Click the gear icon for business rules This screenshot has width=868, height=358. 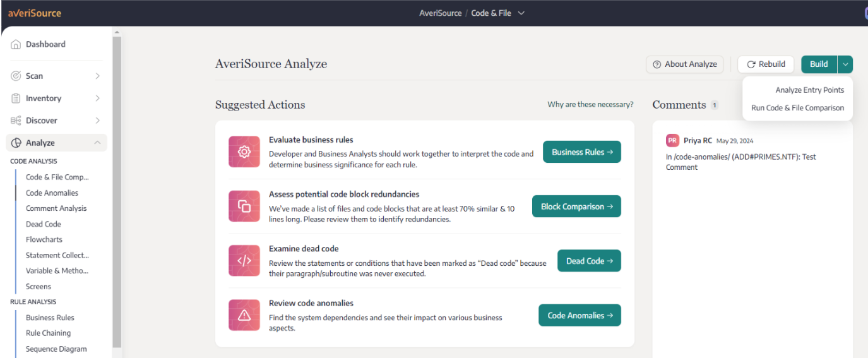click(x=244, y=152)
